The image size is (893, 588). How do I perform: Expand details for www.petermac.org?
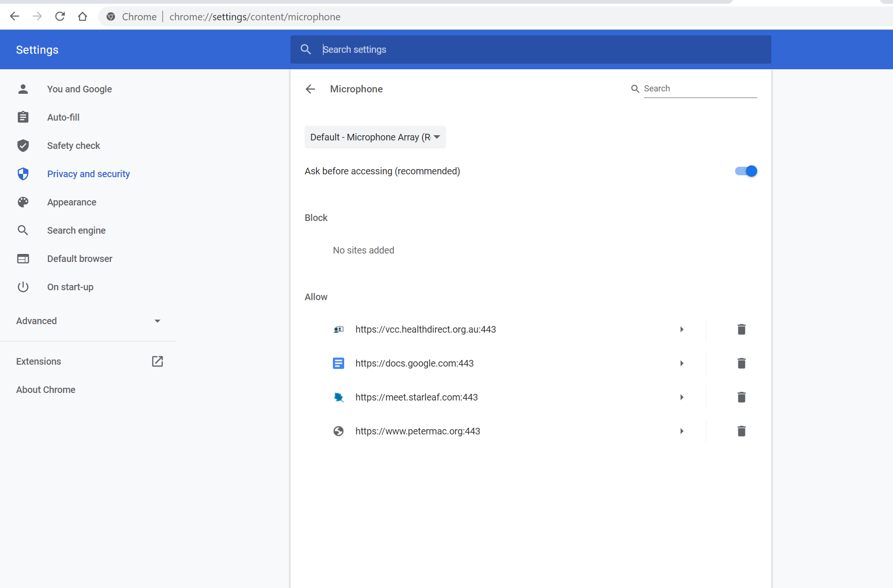click(x=682, y=431)
